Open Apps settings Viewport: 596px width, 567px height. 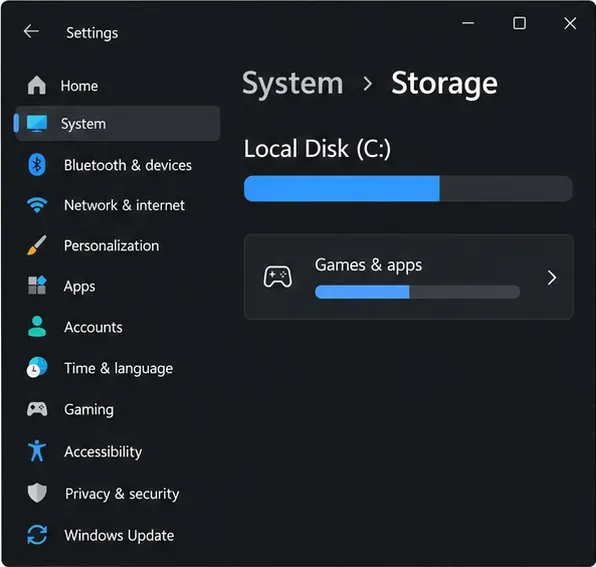pos(117,286)
